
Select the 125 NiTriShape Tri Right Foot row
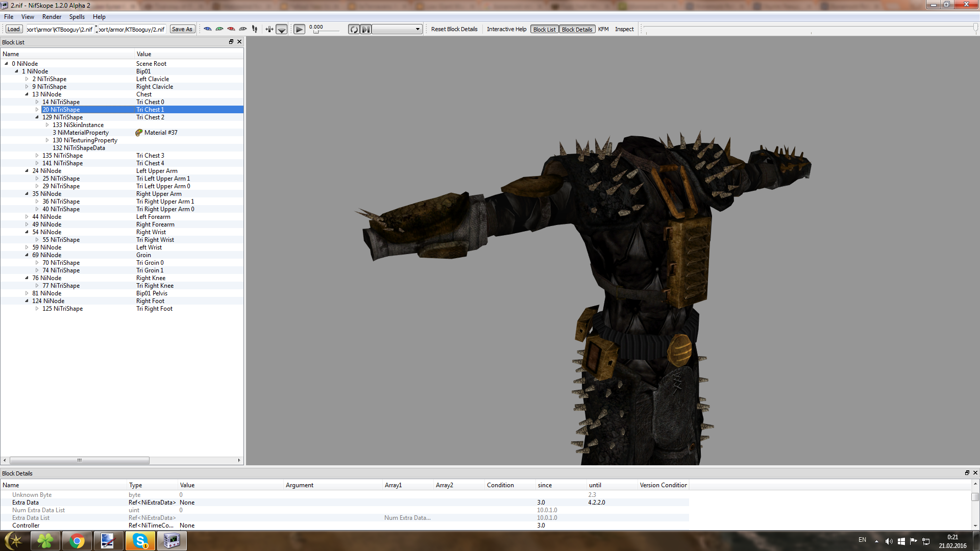[x=122, y=309]
